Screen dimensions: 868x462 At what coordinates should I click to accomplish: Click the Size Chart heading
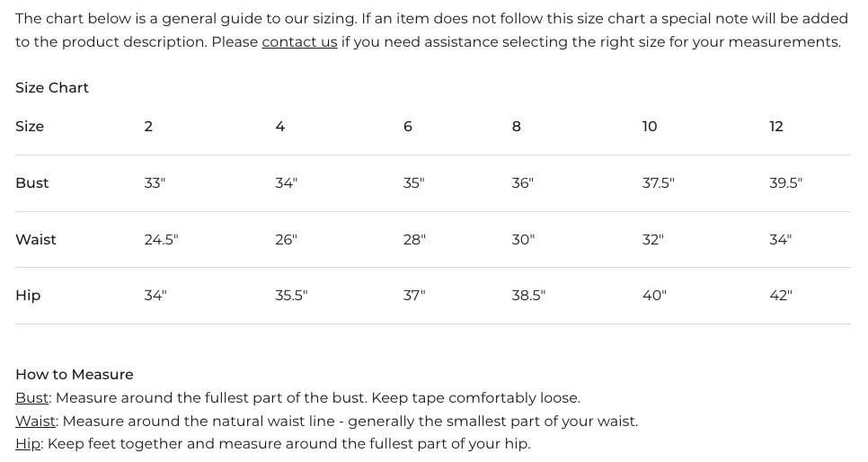pyautogui.click(x=52, y=87)
